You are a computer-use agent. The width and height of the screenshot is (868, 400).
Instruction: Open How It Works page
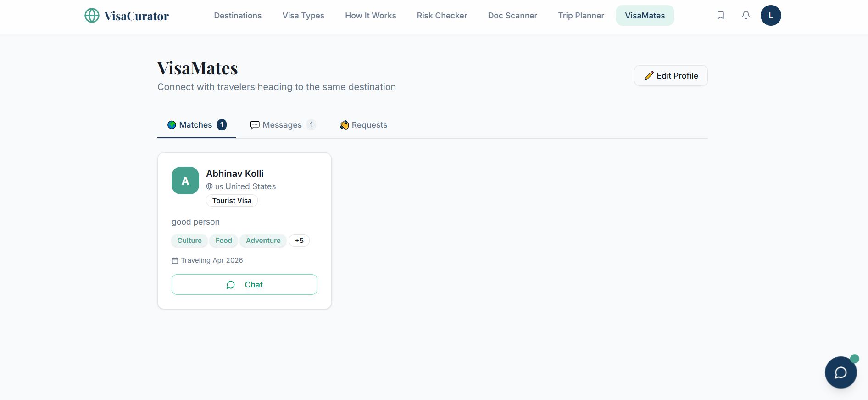click(371, 16)
